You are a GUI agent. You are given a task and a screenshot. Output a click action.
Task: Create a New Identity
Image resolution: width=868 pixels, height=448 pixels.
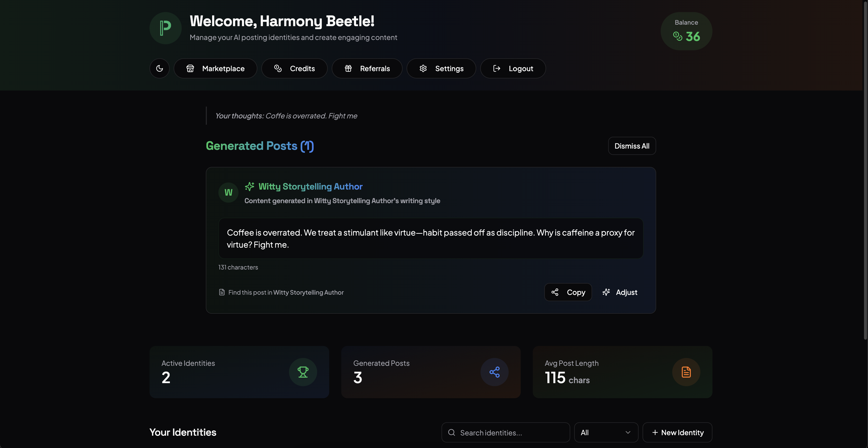677,432
